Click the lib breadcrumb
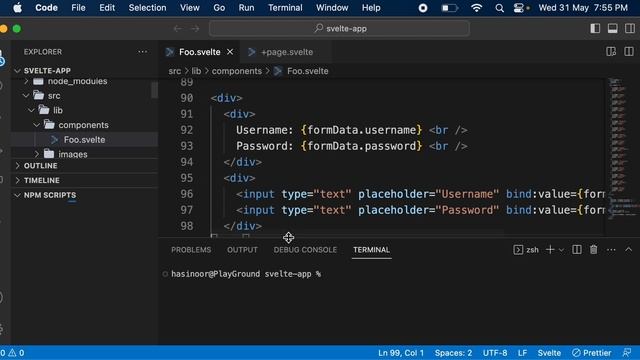The width and height of the screenshot is (640, 360). (x=196, y=71)
